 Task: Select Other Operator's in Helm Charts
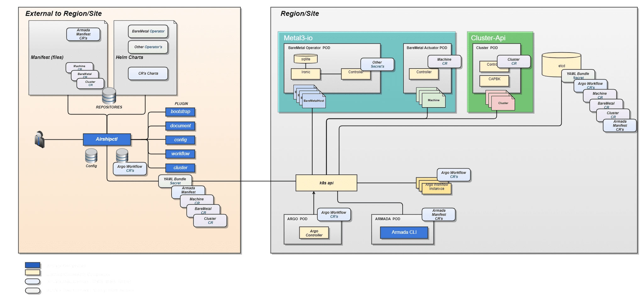(148, 47)
